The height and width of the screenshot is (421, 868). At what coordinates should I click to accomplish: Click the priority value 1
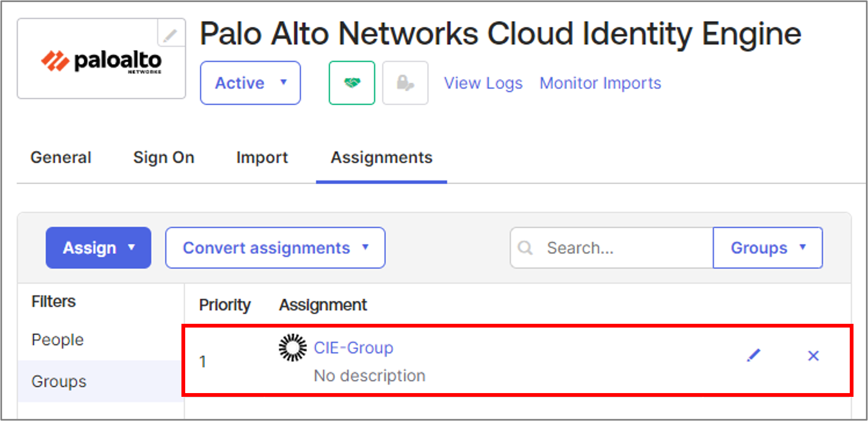click(203, 361)
